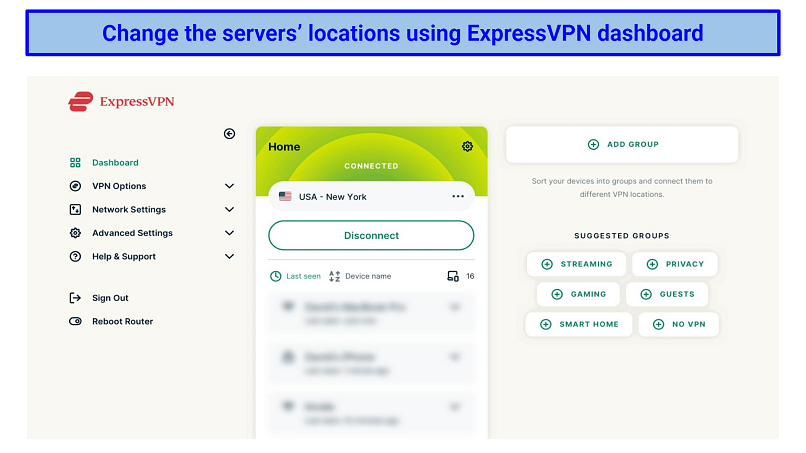Collapse the sidebar with the back arrow icon
Screen dimensions: 806x453
point(229,134)
